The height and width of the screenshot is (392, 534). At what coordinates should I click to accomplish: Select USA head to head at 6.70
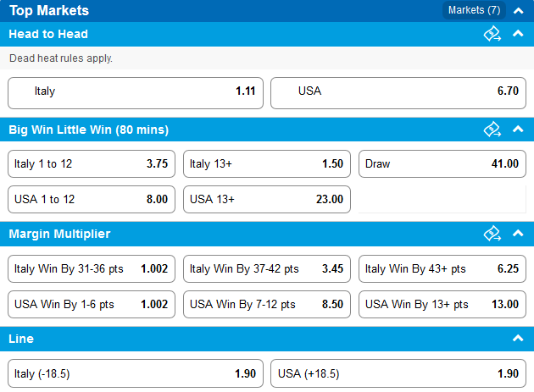[x=398, y=93]
